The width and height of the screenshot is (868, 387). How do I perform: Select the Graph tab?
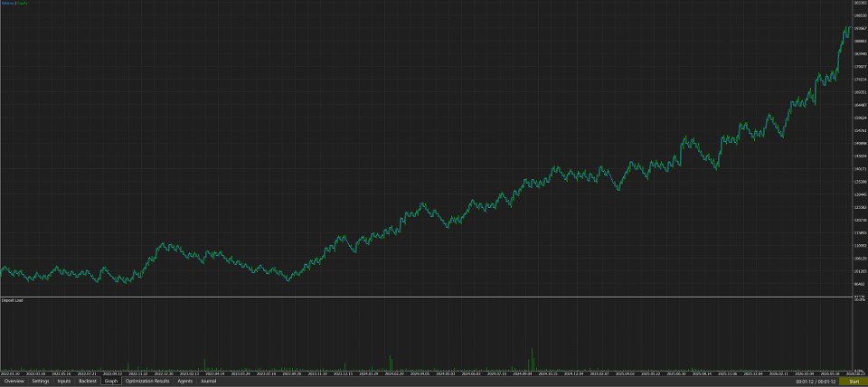point(111,381)
